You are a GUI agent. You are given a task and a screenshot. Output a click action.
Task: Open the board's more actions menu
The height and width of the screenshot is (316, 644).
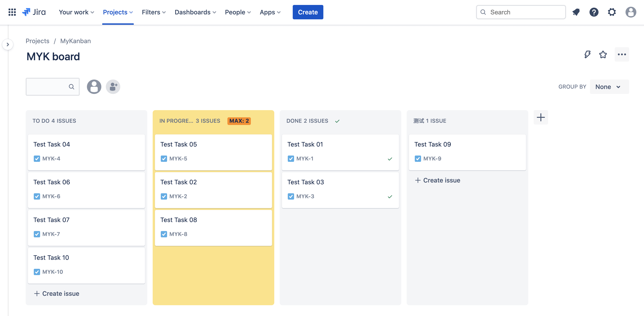[x=622, y=54]
